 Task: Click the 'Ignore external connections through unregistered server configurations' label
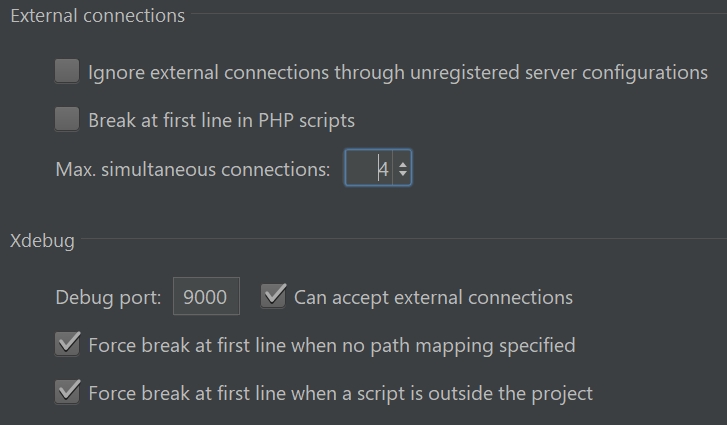398,72
